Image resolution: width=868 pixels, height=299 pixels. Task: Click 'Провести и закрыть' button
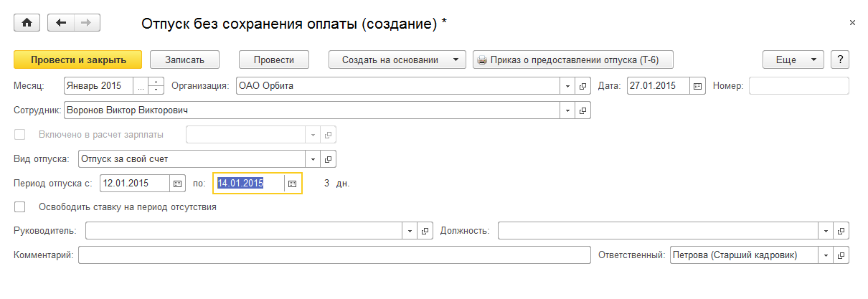(78, 60)
